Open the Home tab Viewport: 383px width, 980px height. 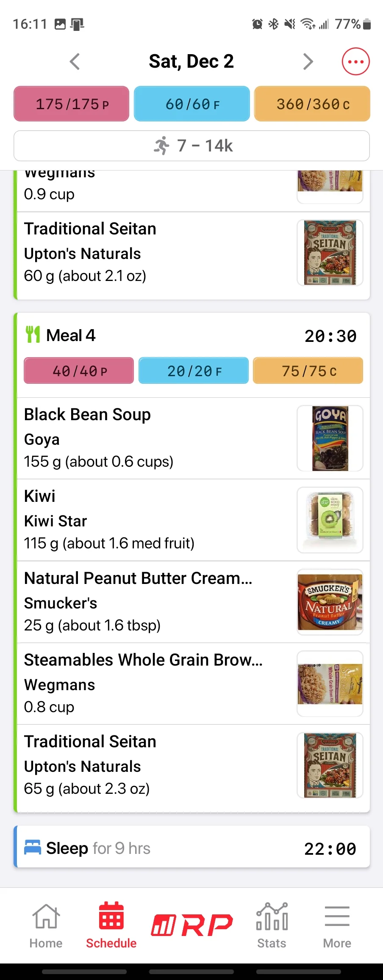(46, 925)
